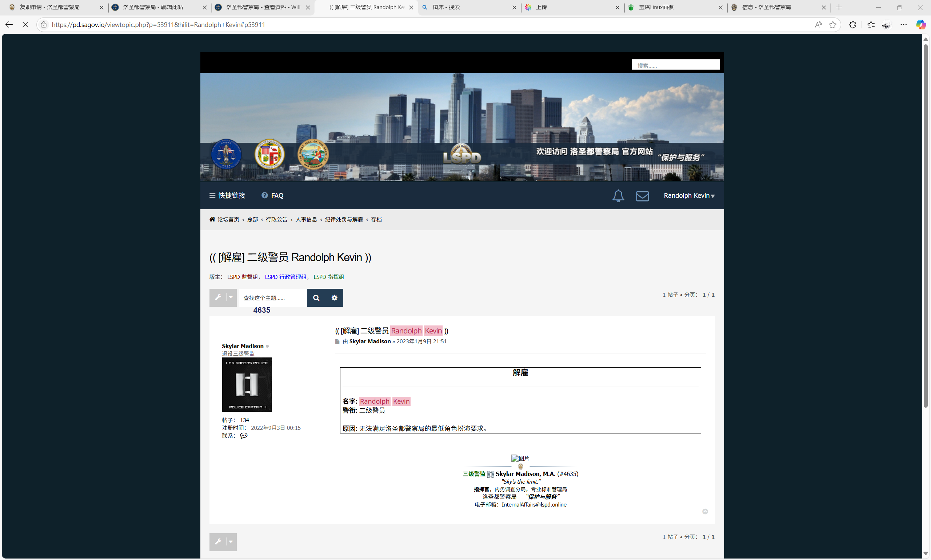Click the InternalAffairs@lspd.online email link
The height and width of the screenshot is (560, 931).
coord(534,504)
